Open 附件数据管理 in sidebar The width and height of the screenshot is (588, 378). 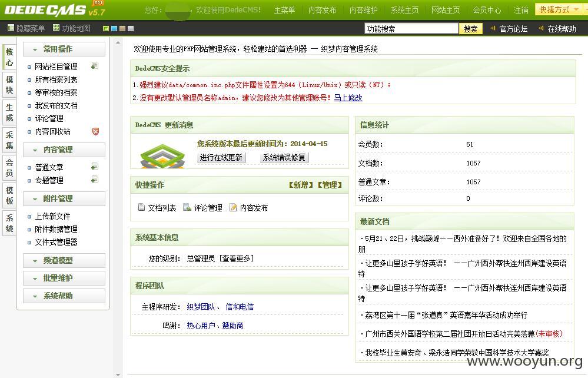[57, 229]
